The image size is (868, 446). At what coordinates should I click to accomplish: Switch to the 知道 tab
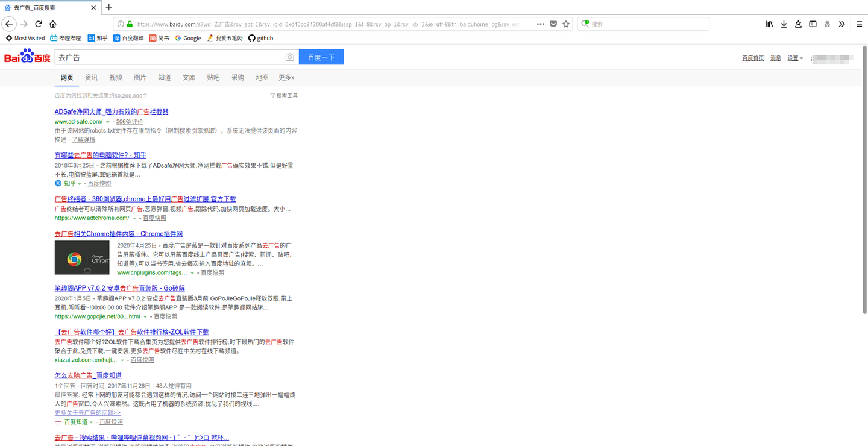pos(165,78)
